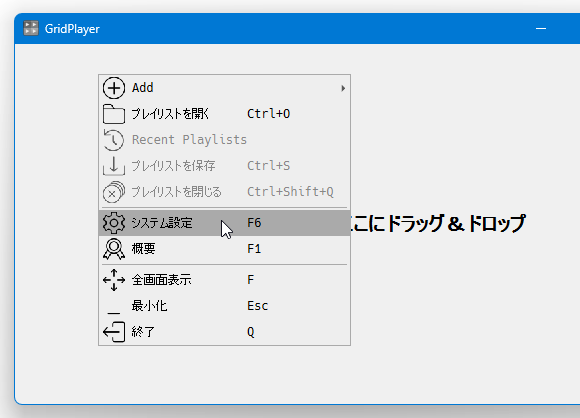Click the Esc shortcut label
Screen dimensions: 580x418
257,306
